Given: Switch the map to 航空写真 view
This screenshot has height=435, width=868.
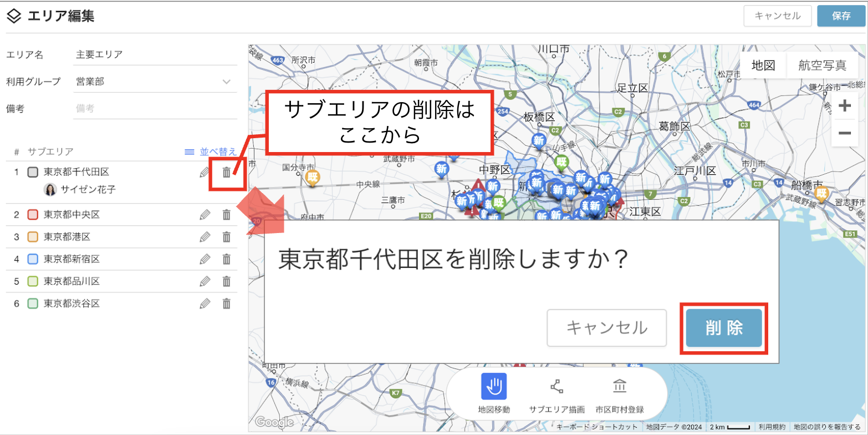Looking at the screenshot, I should click(823, 65).
